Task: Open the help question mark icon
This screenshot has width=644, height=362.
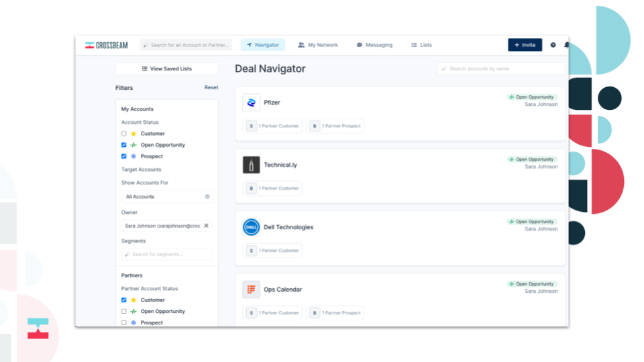Action: tap(553, 45)
